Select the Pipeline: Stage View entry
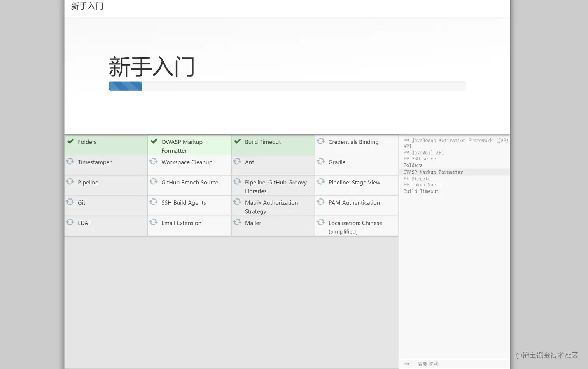Image resolution: width=588 pixels, height=369 pixels. coord(354,182)
